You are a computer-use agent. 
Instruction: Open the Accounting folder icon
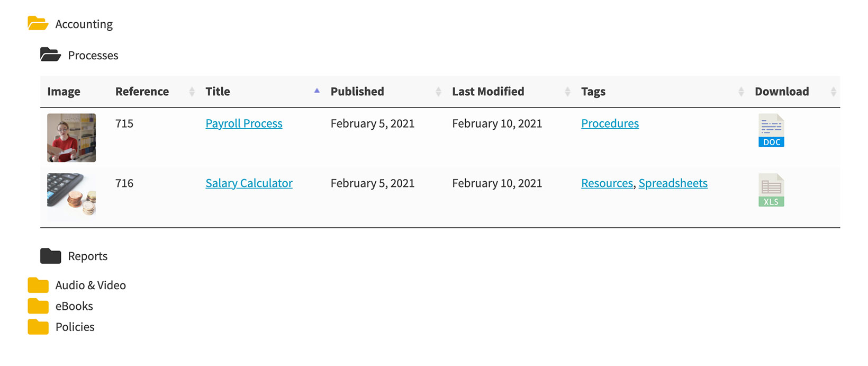(x=37, y=23)
